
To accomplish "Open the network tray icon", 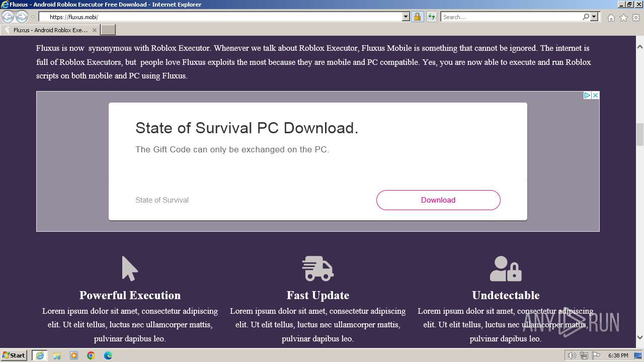I will tap(584, 355).
